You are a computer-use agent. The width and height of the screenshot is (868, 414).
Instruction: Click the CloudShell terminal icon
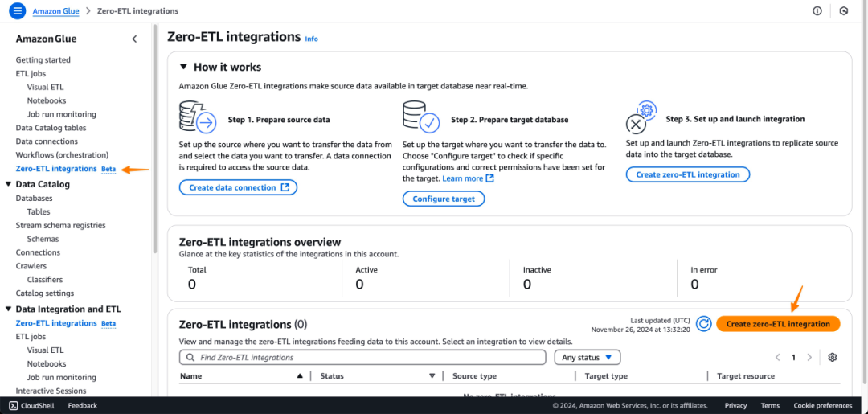click(x=14, y=406)
